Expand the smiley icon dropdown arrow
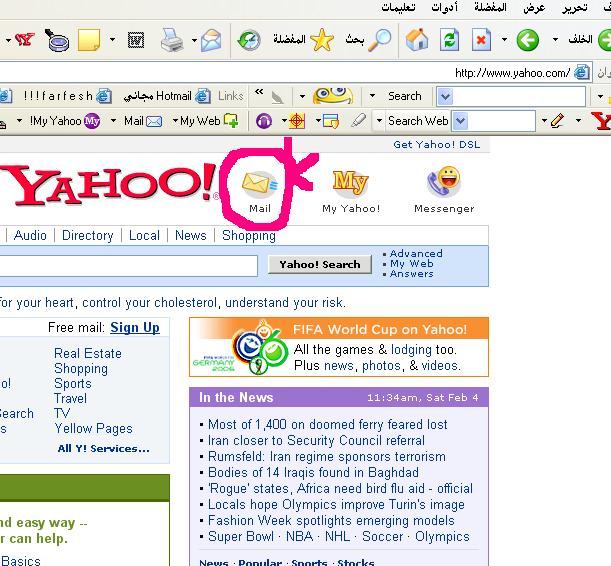The height and width of the screenshot is (566, 611). click(302, 96)
